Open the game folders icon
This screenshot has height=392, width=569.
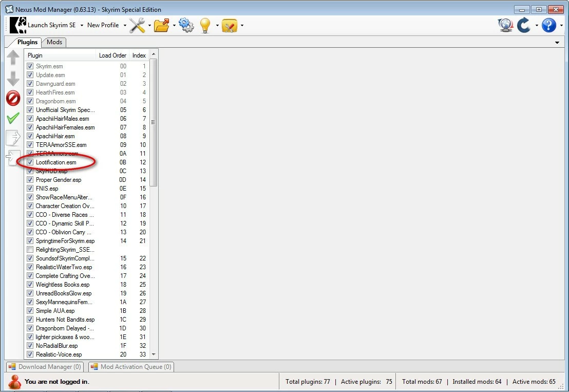[161, 25]
